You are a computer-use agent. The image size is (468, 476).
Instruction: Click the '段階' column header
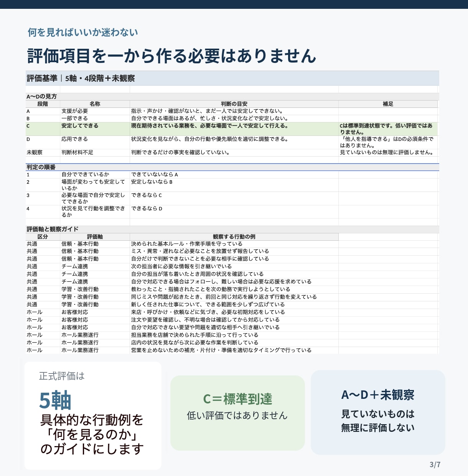[x=43, y=104]
